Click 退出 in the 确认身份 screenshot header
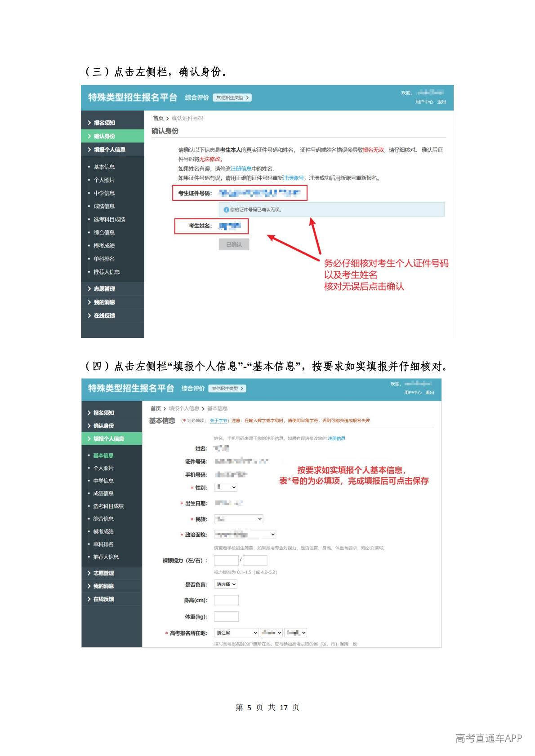The image size is (535, 756). click(x=441, y=102)
